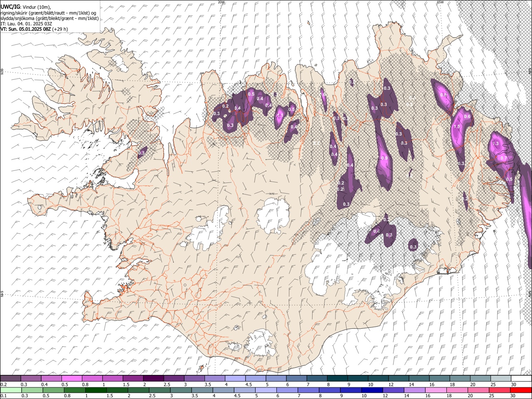Screen dimensions: 532x399
Task: Pick the lower legend swatch labeled 0.5
Action: coord(54,390)
